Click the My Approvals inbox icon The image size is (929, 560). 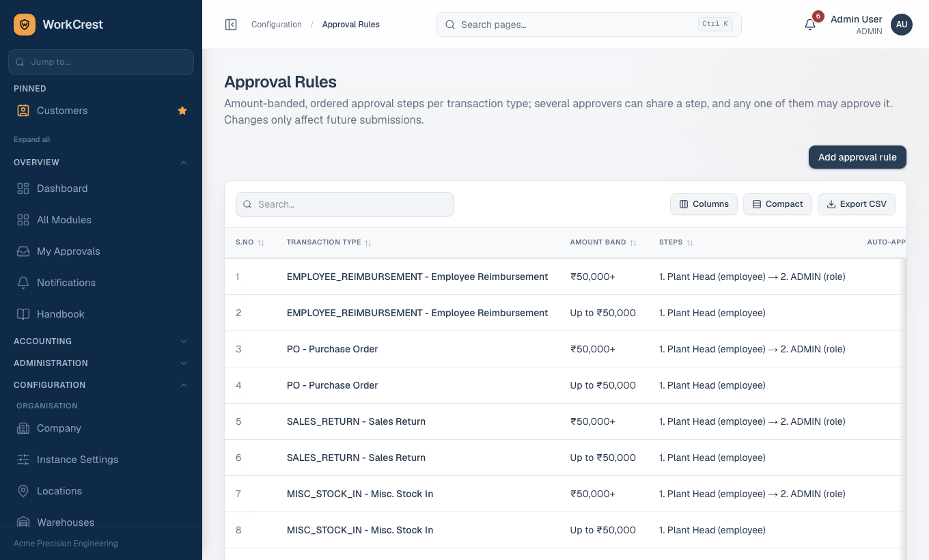pos(23,251)
